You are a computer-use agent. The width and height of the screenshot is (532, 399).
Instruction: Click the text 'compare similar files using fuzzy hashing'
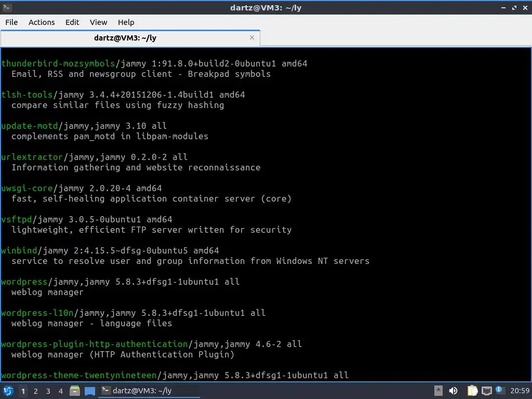[118, 105]
